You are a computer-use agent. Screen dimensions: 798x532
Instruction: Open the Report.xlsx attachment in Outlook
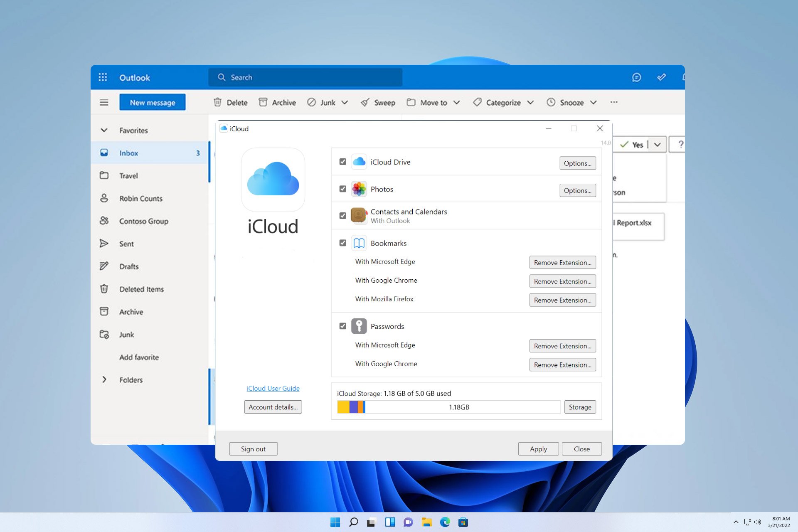(638, 227)
